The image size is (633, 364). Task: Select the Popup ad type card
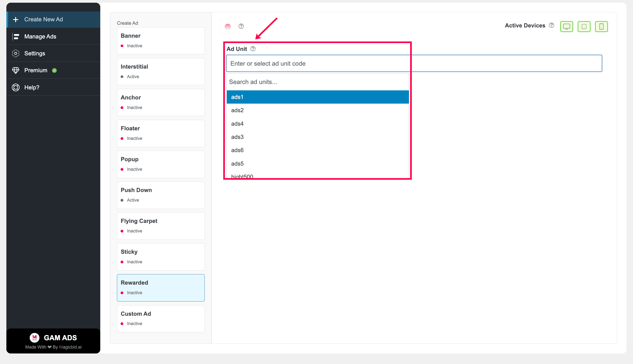161,164
